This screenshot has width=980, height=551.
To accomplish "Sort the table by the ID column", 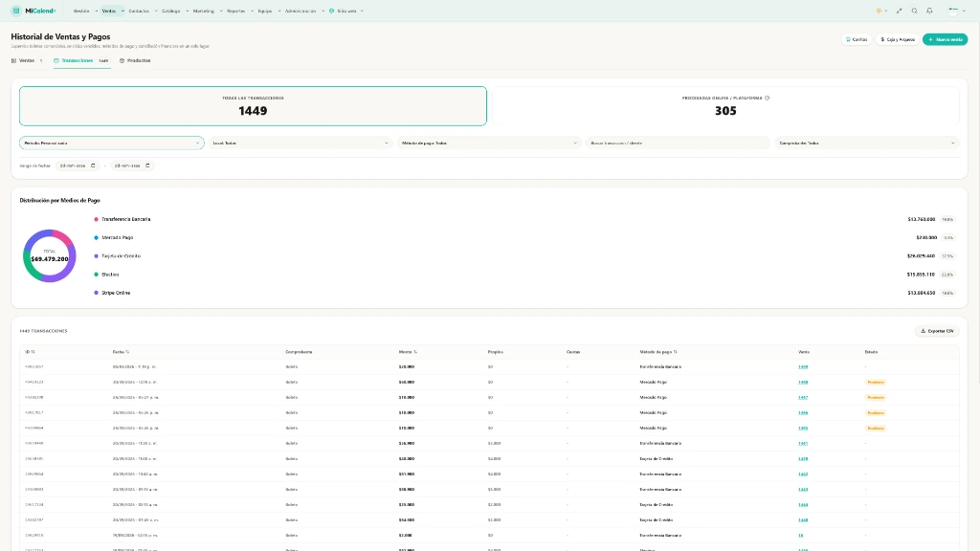I will (x=30, y=352).
